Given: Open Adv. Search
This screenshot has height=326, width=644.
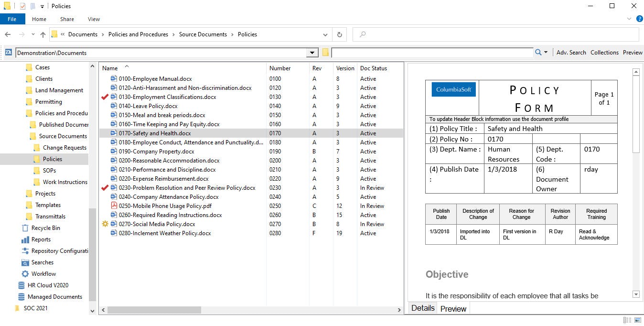Looking at the screenshot, I should [x=571, y=52].
